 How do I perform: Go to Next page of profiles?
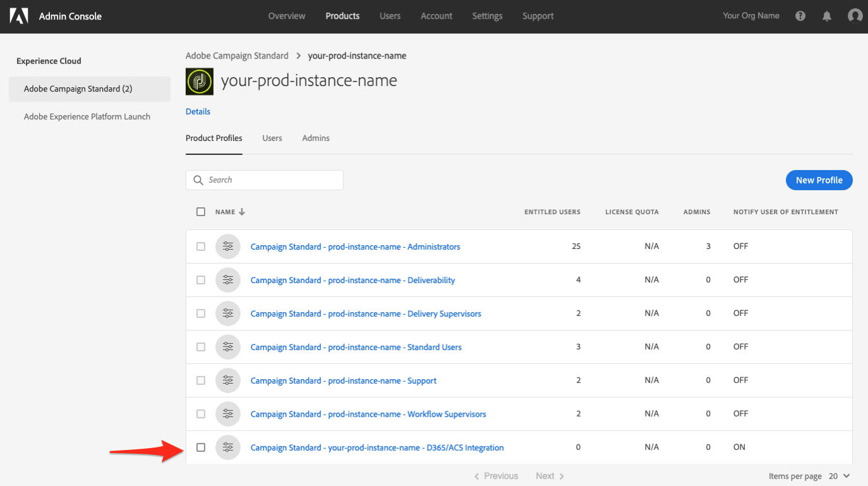[550, 476]
